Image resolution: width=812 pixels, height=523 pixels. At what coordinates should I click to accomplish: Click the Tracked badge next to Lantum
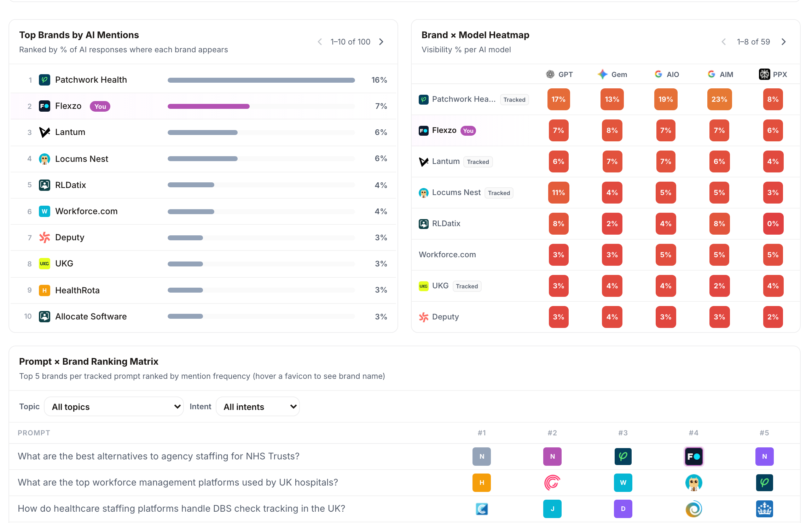[x=478, y=162]
